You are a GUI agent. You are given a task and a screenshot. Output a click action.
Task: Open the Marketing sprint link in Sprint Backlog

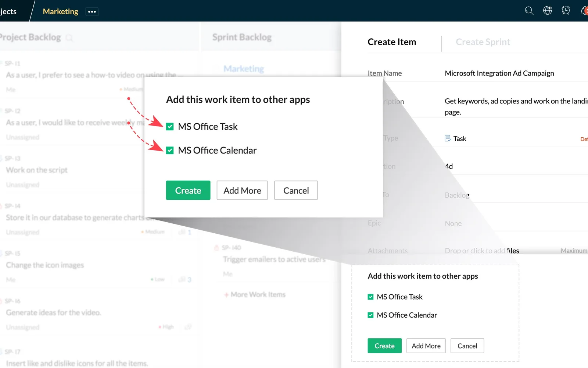tap(244, 69)
